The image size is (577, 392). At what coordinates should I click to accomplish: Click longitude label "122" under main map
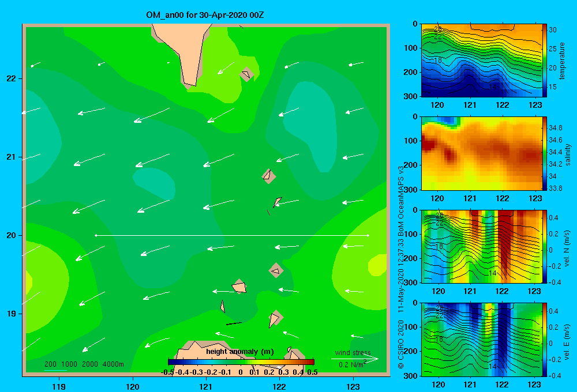tap(279, 386)
